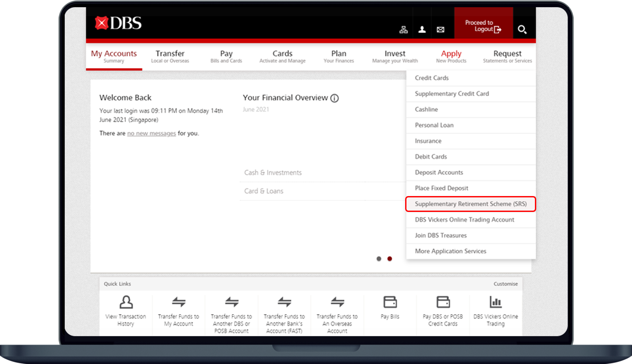Switch to the Transfer tab
Screen dimensions: 632x364
(x=170, y=56)
